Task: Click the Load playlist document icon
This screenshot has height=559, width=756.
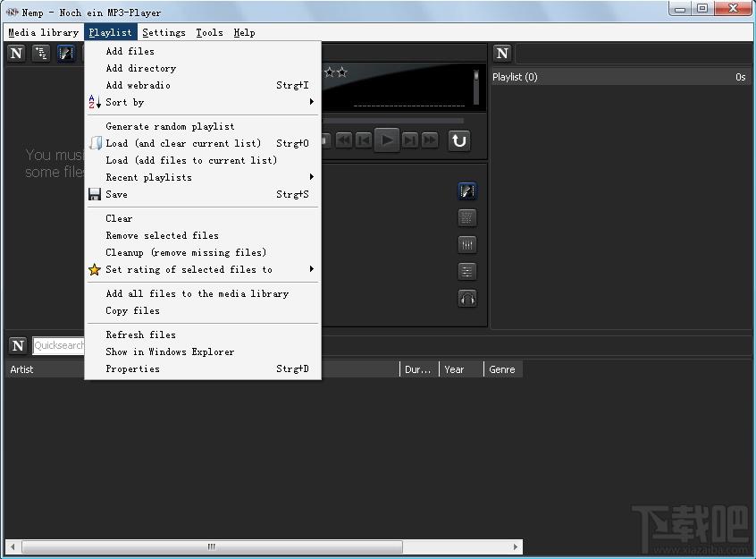Action: point(96,143)
